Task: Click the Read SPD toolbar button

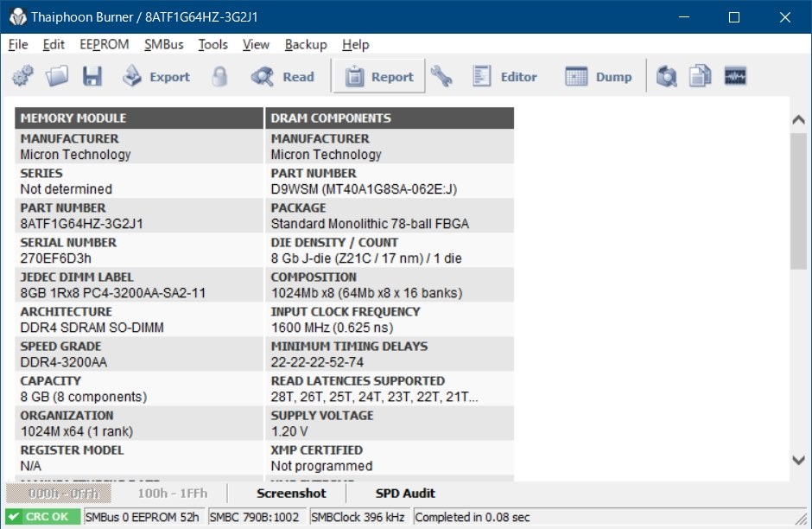Action: coord(282,77)
